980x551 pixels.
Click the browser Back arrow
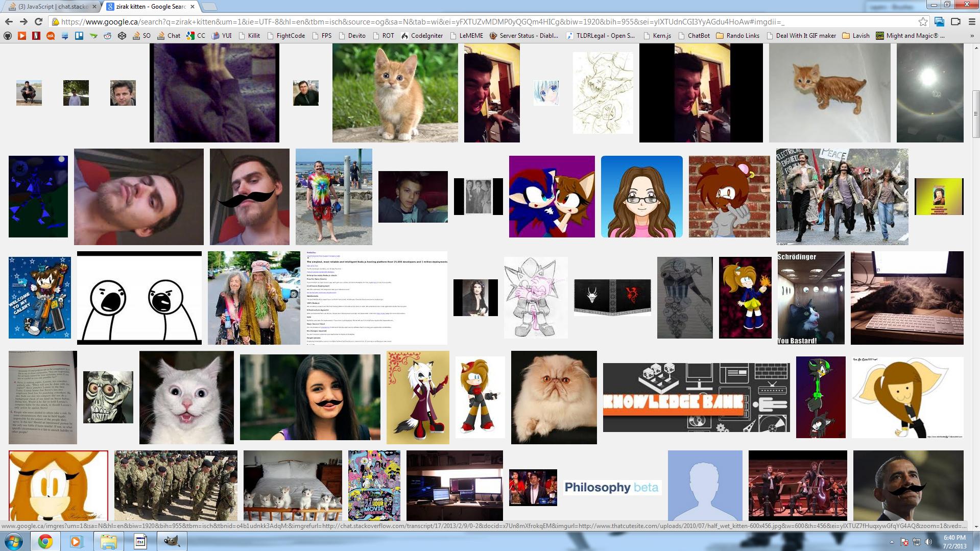[9, 21]
